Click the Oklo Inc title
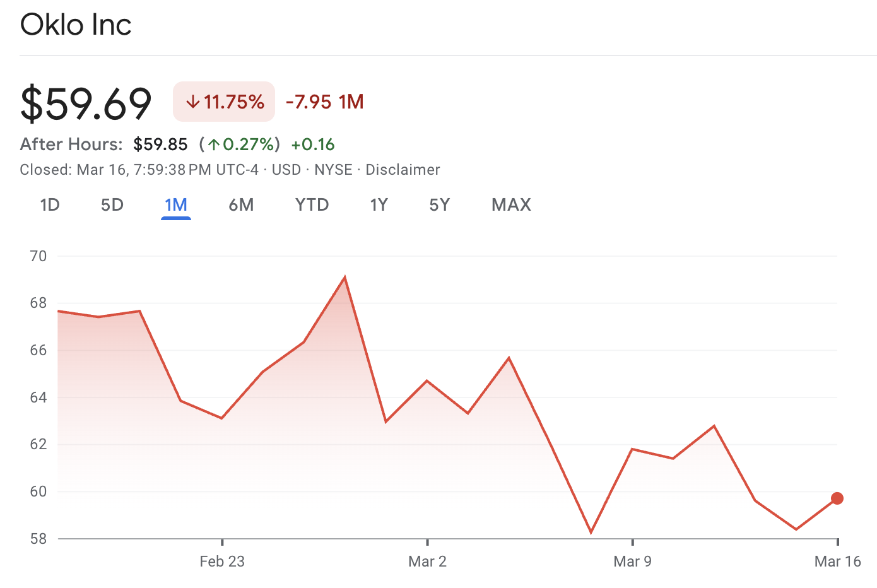Screen dimensions: 877x588 click(x=75, y=24)
